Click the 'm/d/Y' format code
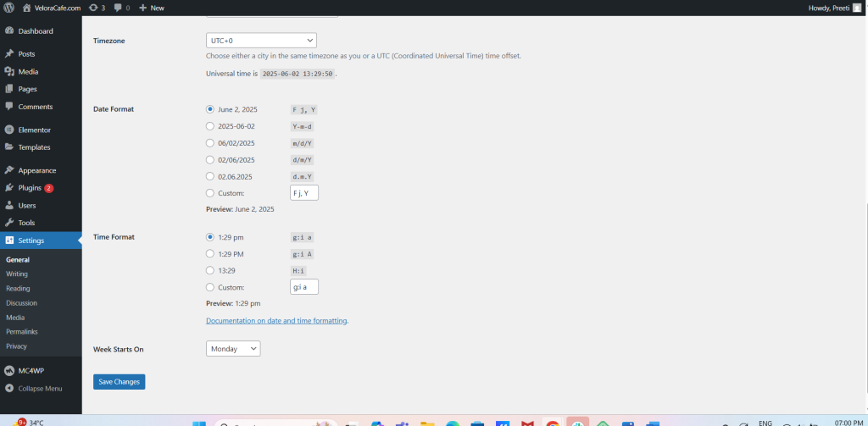This screenshot has width=868, height=426. pos(303,143)
